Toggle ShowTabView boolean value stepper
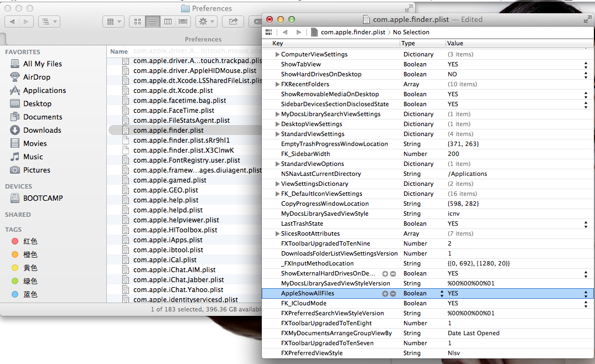This screenshot has width=595, height=364. [586, 65]
